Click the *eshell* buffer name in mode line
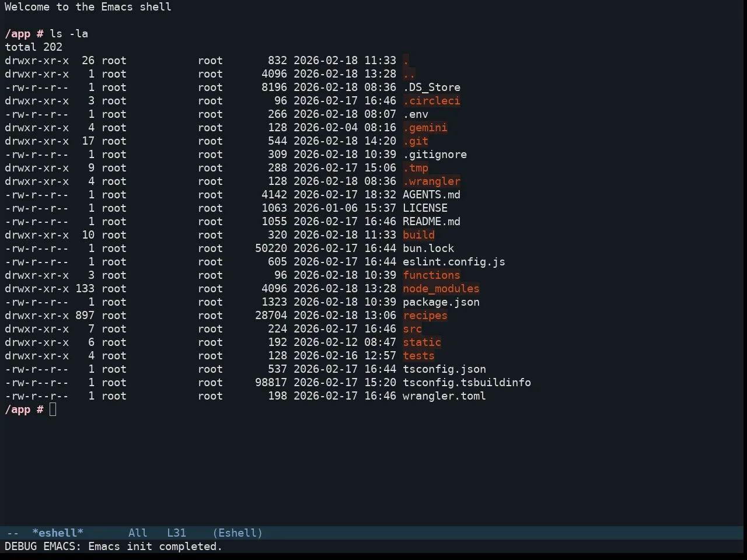This screenshot has height=560, width=747. [58, 533]
